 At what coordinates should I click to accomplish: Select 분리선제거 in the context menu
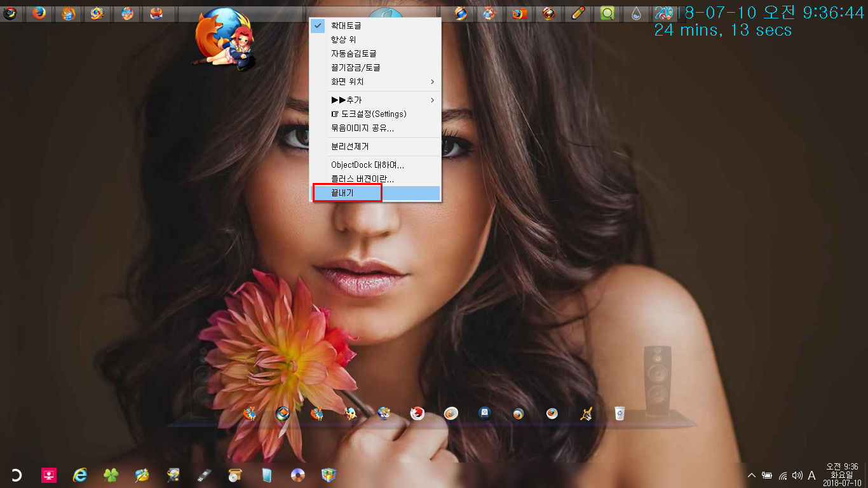point(376,146)
